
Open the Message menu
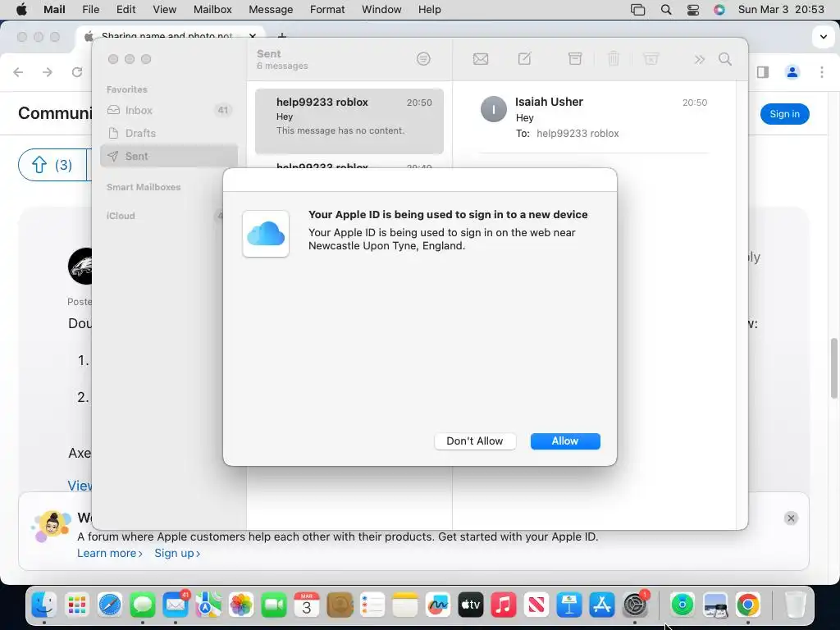(271, 10)
